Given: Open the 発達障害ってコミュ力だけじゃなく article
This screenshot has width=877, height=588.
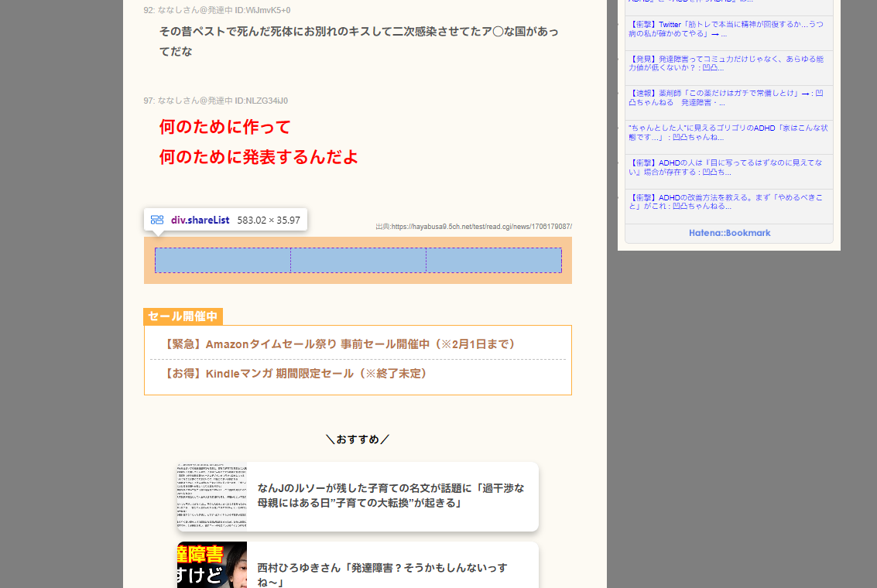Looking at the screenshot, I should pos(727,63).
